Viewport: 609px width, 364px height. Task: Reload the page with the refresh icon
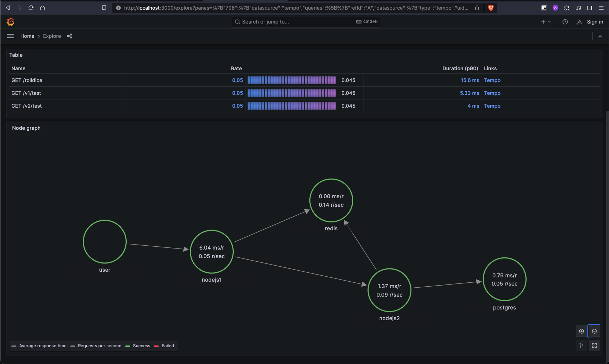click(31, 7)
